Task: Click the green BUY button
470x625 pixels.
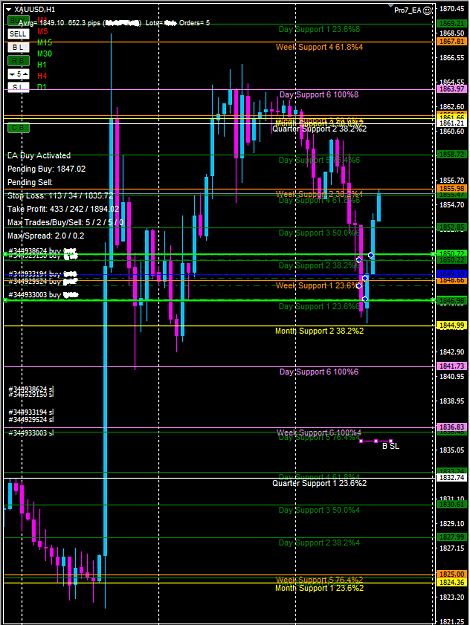Action: tap(18, 20)
